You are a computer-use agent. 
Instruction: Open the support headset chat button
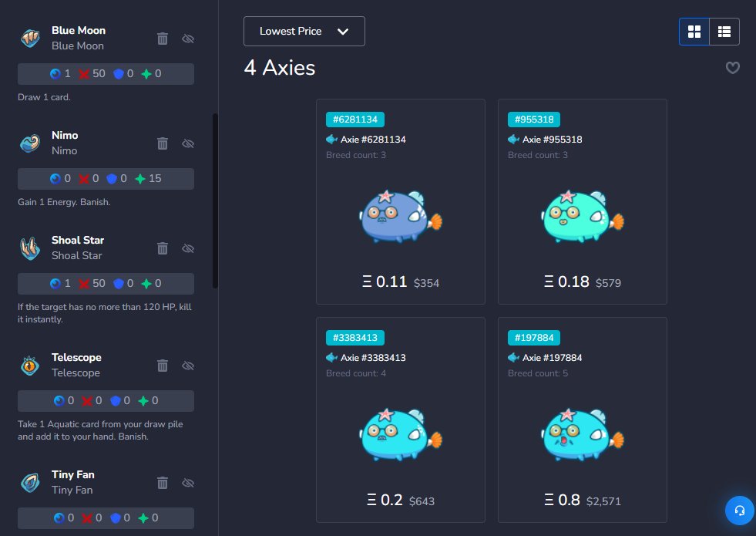point(740,511)
